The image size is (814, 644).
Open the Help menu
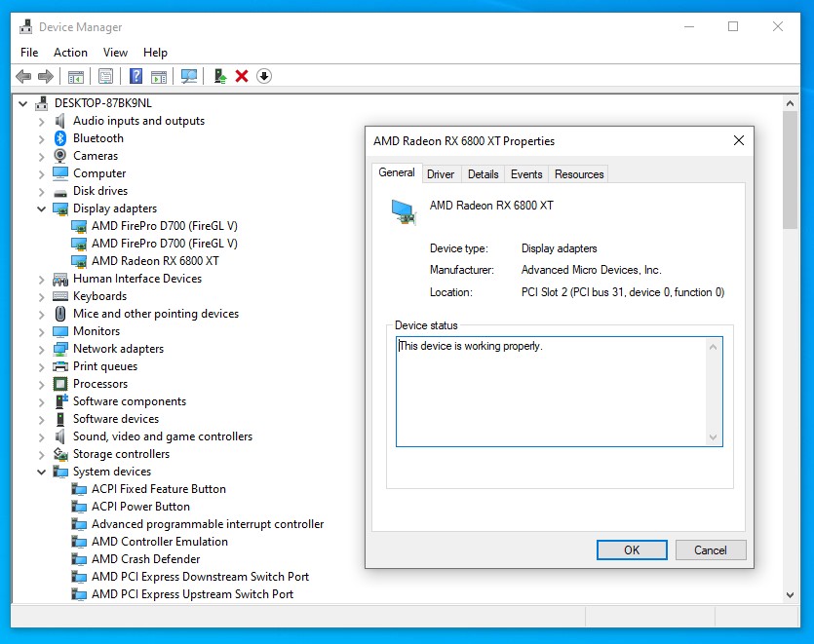(x=155, y=53)
